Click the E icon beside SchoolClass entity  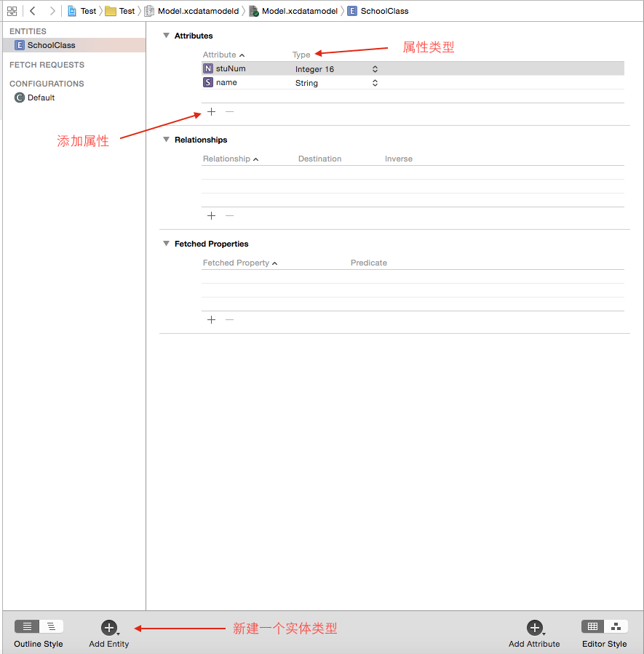point(19,45)
